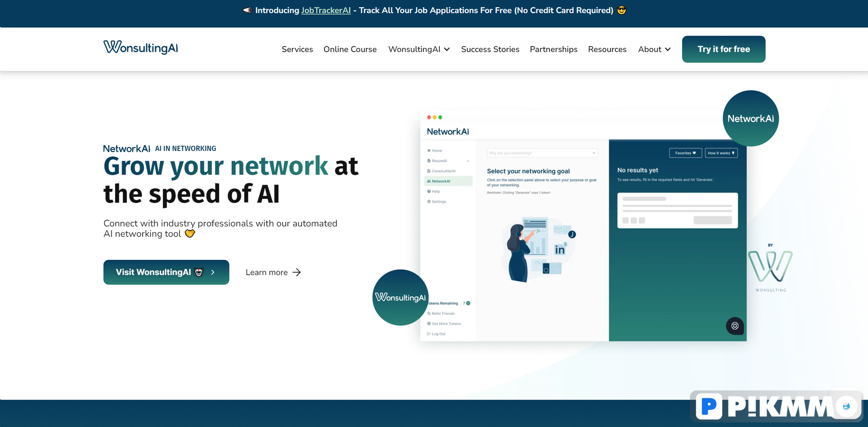
Task: Click the Favorites button in preview
Action: point(685,153)
